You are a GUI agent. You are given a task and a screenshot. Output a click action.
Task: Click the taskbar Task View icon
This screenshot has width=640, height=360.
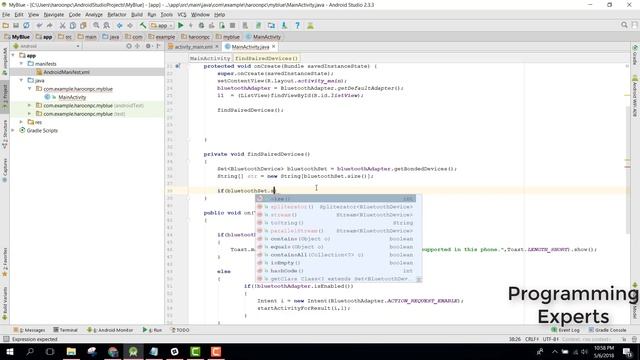(x=50, y=351)
